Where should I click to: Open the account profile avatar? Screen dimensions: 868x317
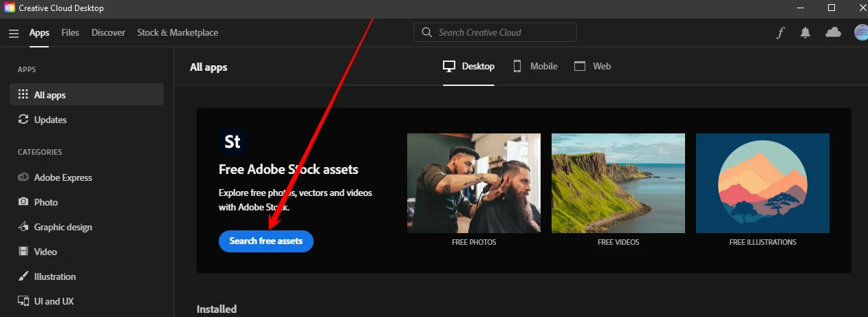861,32
